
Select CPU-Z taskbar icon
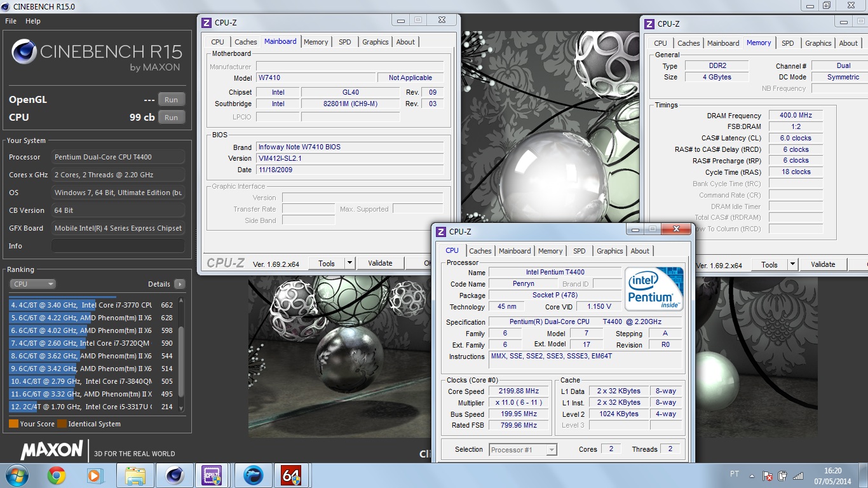[212, 475]
